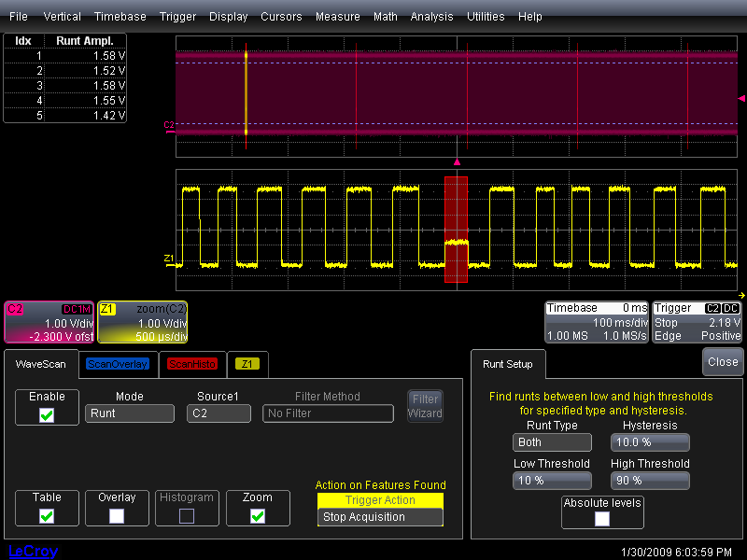Image resolution: width=747 pixels, height=560 pixels.
Task: Click the Low Threshold 10 % field
Action: 551,481
